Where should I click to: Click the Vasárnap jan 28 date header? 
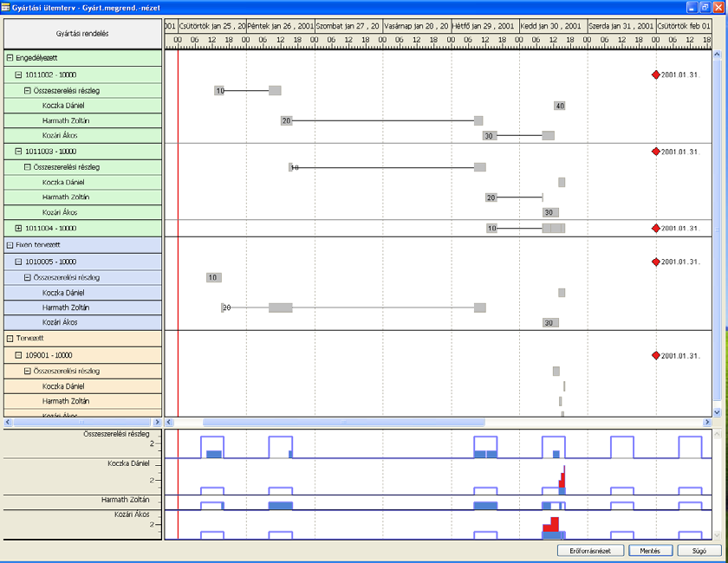pyautogui.click(x=417, y=26)
